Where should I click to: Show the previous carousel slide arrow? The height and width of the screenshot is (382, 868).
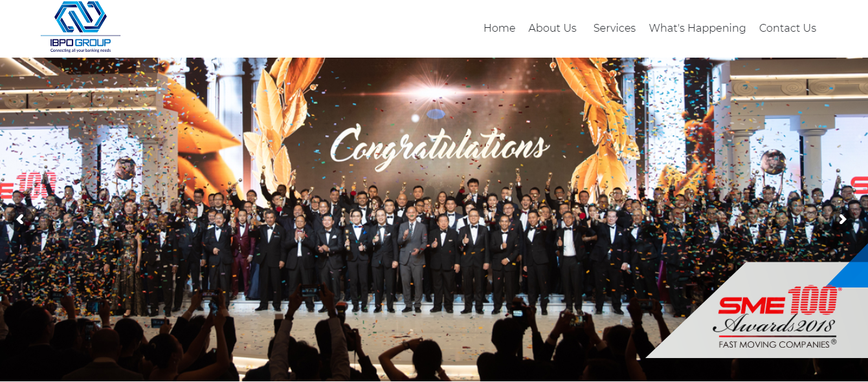tap(20, 219)
